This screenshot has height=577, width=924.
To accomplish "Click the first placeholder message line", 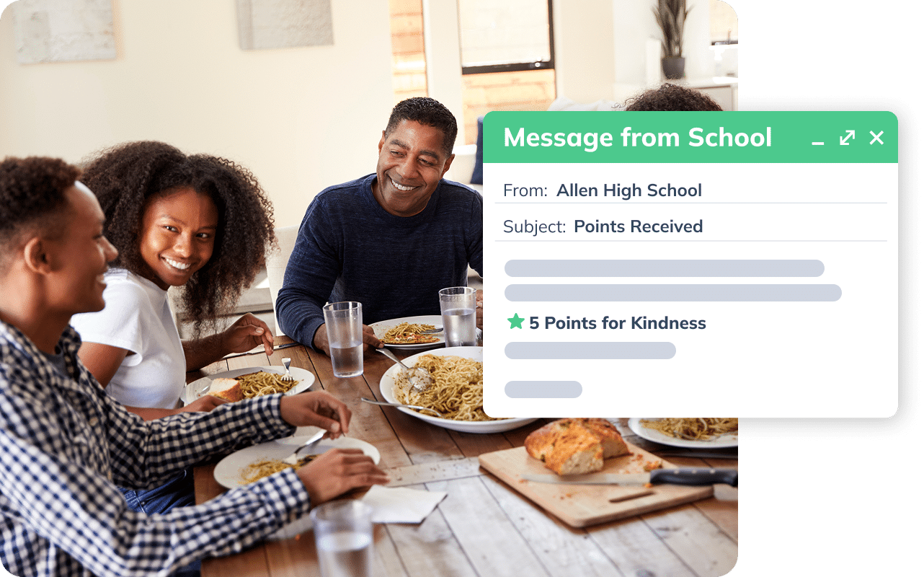I will (x=665, y=268).
